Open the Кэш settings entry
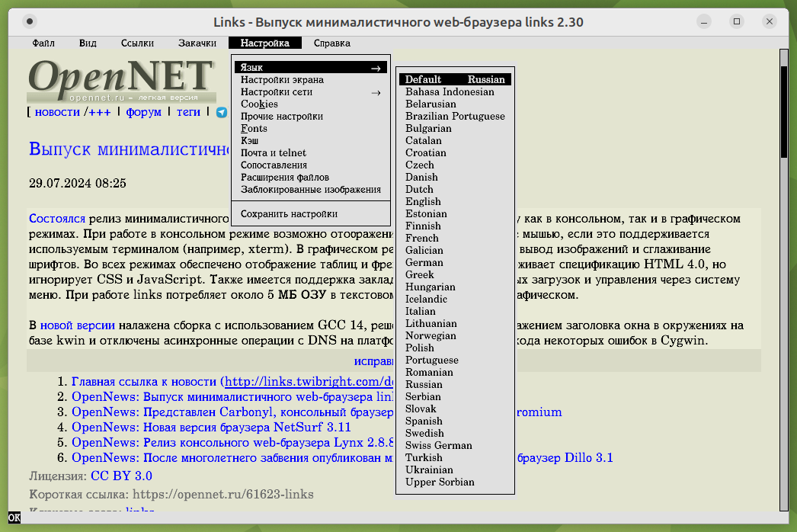The width and height of the screenshot is (797, 532). pos(311,141)
